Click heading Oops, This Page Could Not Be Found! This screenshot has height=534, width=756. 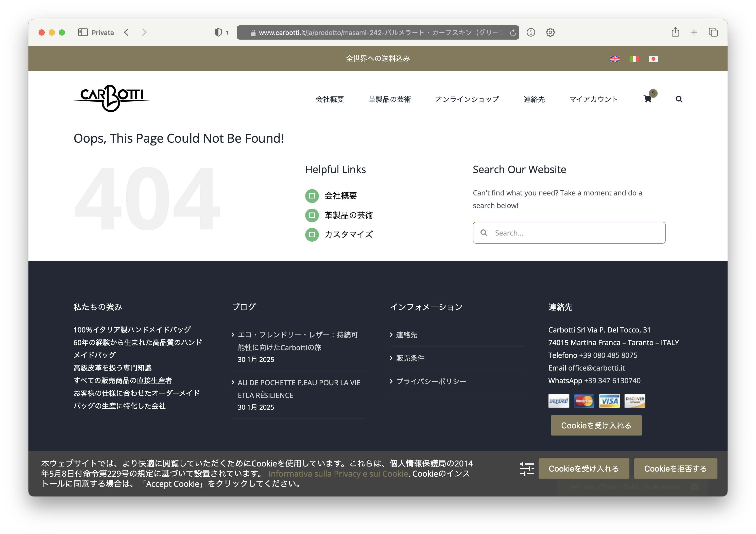coord(178,138)
